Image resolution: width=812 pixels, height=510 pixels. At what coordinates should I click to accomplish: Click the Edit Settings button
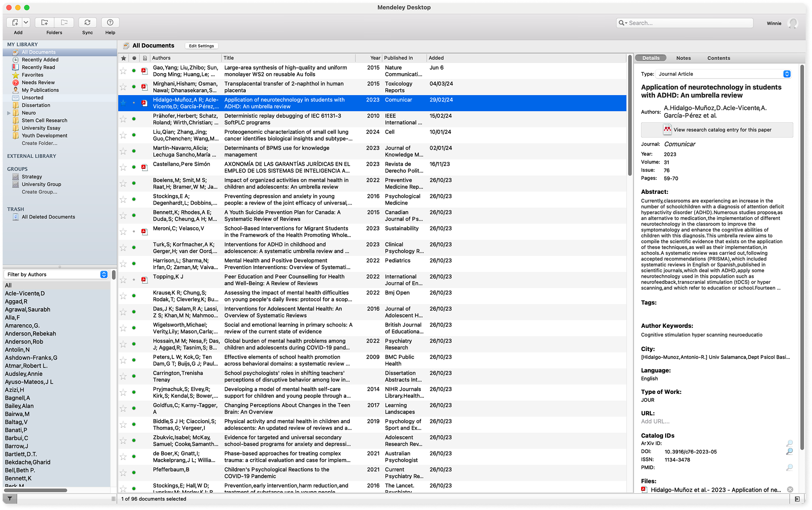201,46
